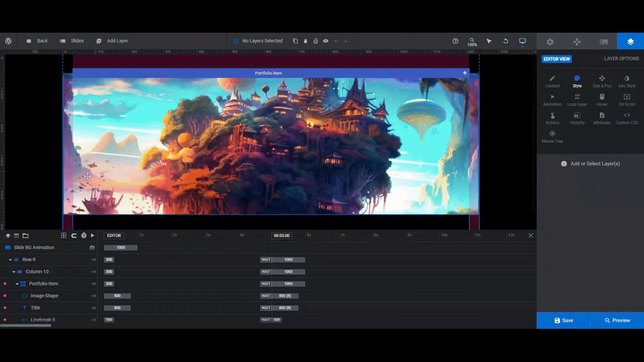Open the 100% zoom control
The height and width of the screenshot is (362, 644).
(472, 42)
